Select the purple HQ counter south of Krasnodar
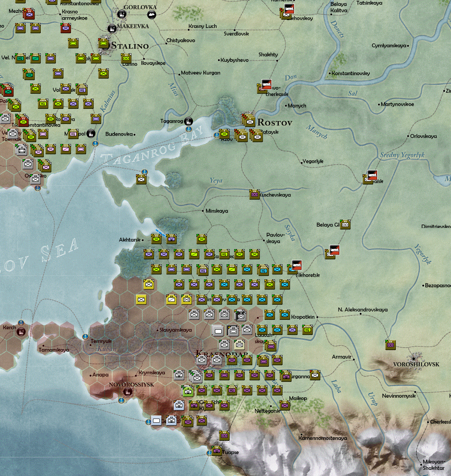The height and width of the screenshot is (476, 451). point(232,390)
